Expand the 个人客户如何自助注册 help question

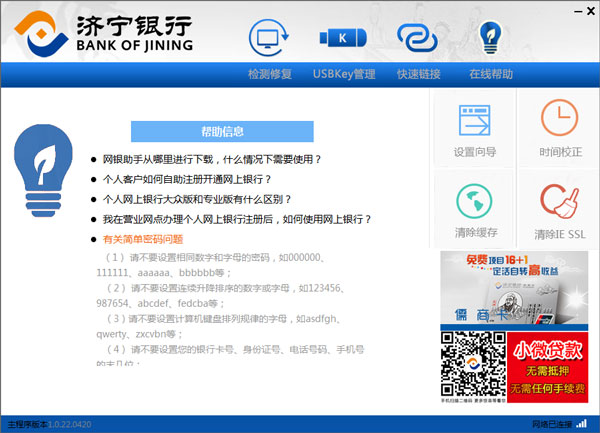(x=187, y=179)
